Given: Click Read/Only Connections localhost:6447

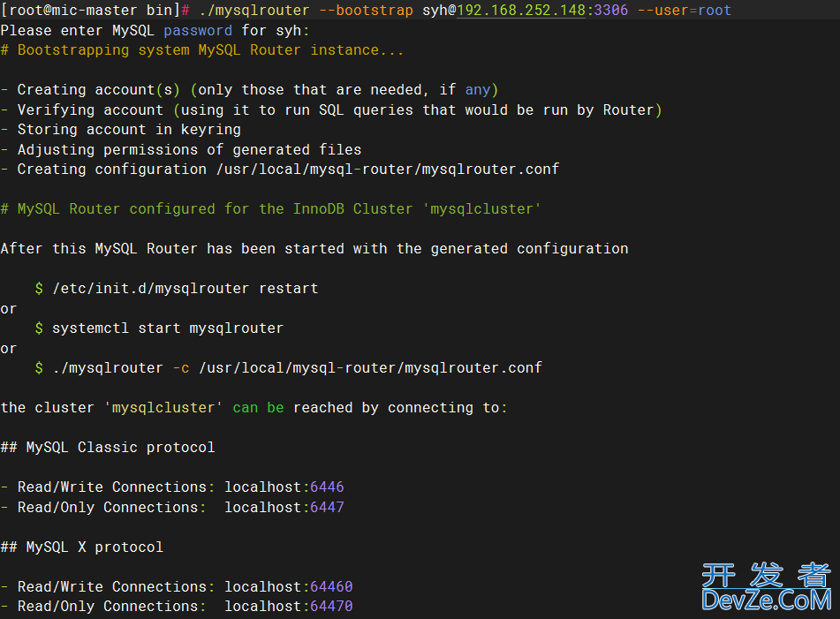Looking at the screenshot, I should pyautogui.click(x=172, y=507).
